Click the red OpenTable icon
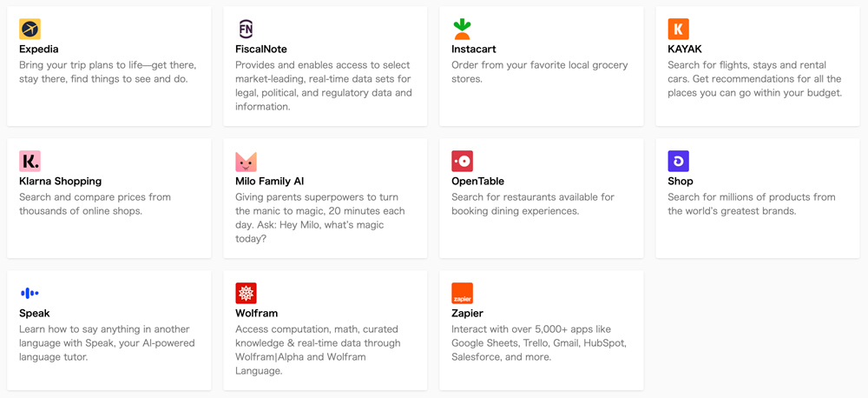This screenshot has width=868, height=398. (x=462, y=162)
